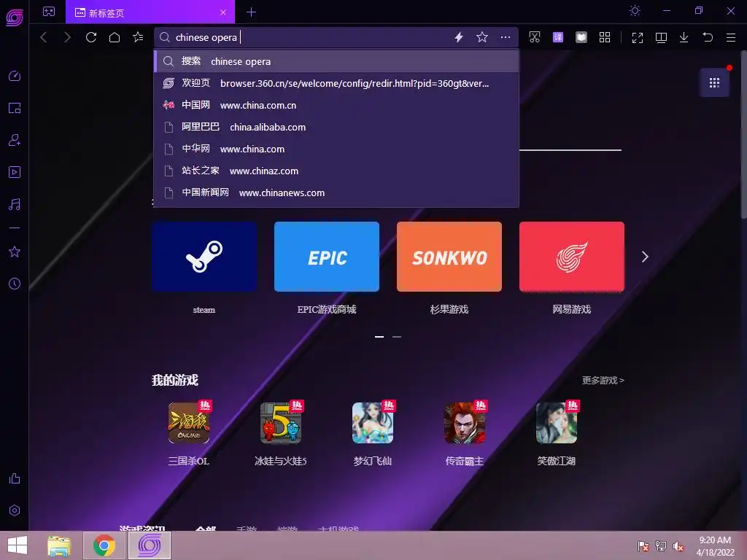The image size is (747, 560).
Task: Open the 网易游戏 tile
Action: [572, 257]
